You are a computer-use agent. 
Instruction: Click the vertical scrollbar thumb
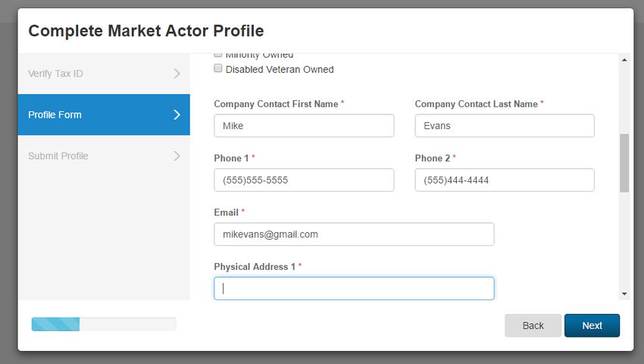coord(624,163)
